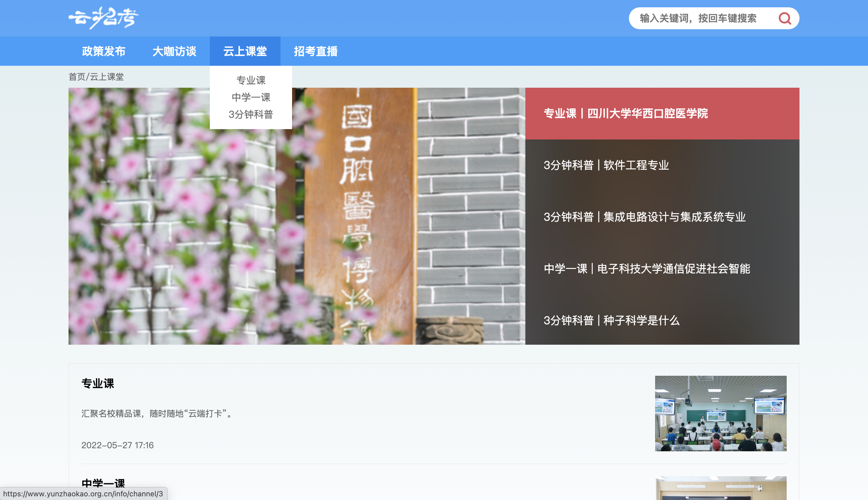Select 3分钟科普｜软件工程专业 carousel item
Viewport: 868px width, 500px height.
(662, 165)
